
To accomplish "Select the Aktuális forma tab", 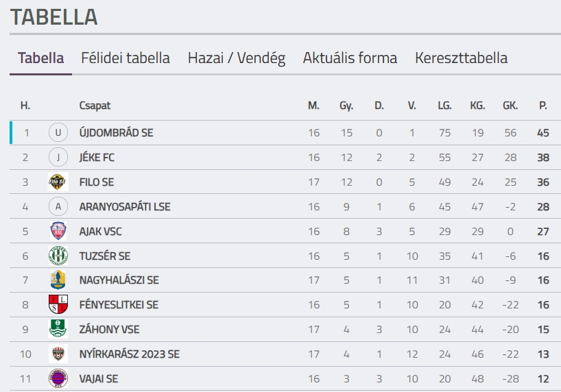I will pyautogui.click(x=350, y=58).
